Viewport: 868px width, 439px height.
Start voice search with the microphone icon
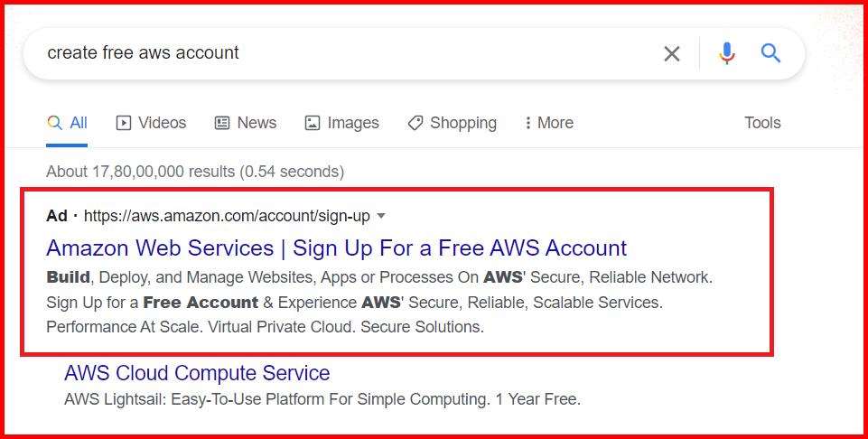[727, 54]
